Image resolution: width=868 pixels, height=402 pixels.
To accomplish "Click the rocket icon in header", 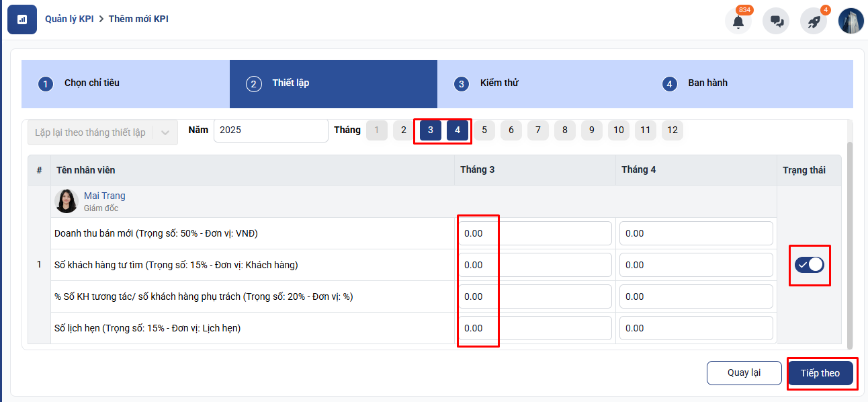I will click(x=814, y=22).
